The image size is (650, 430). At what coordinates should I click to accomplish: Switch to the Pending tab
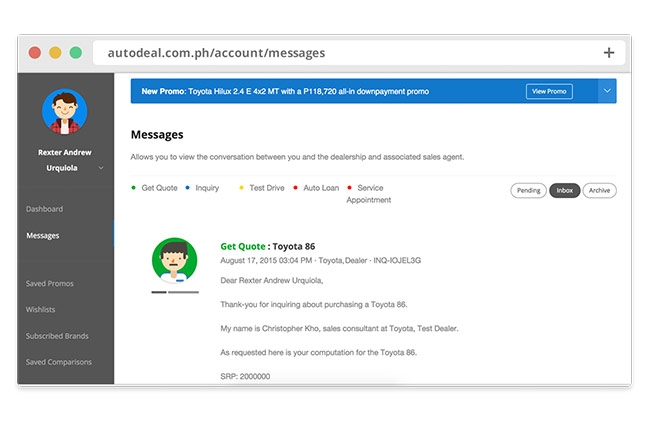[529, 190]
